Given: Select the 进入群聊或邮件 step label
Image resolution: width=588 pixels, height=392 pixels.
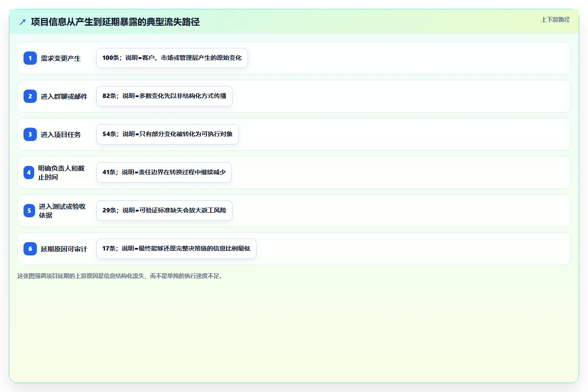Looking at the screenshot, I should click(64, 96).
